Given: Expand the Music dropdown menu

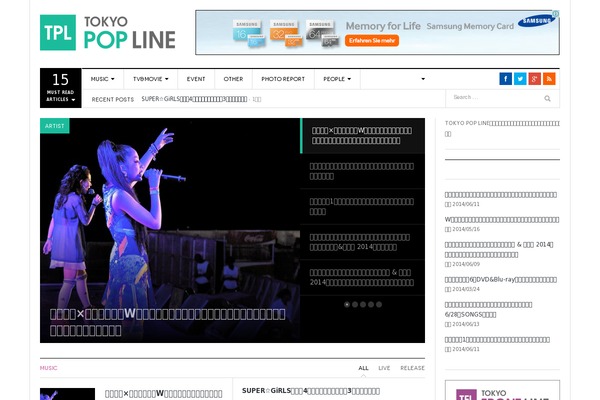Looking at the screenshot, I should coord(102,79).
